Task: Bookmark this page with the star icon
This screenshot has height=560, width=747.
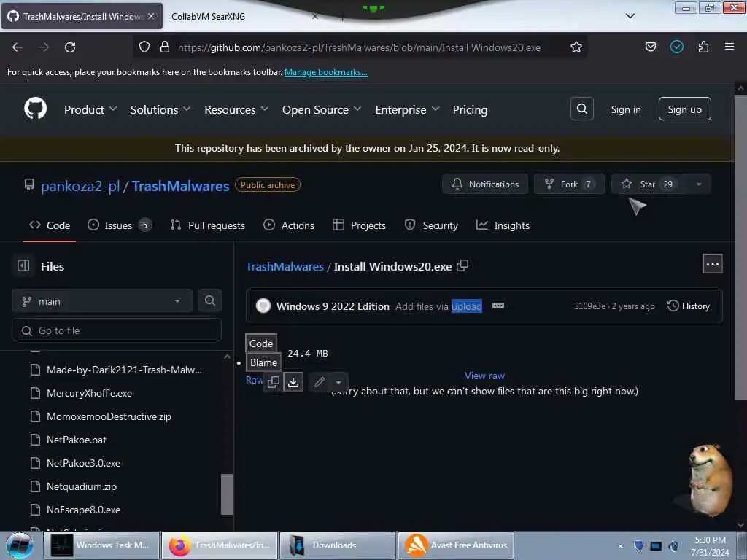Action: [x=576, y=47]
